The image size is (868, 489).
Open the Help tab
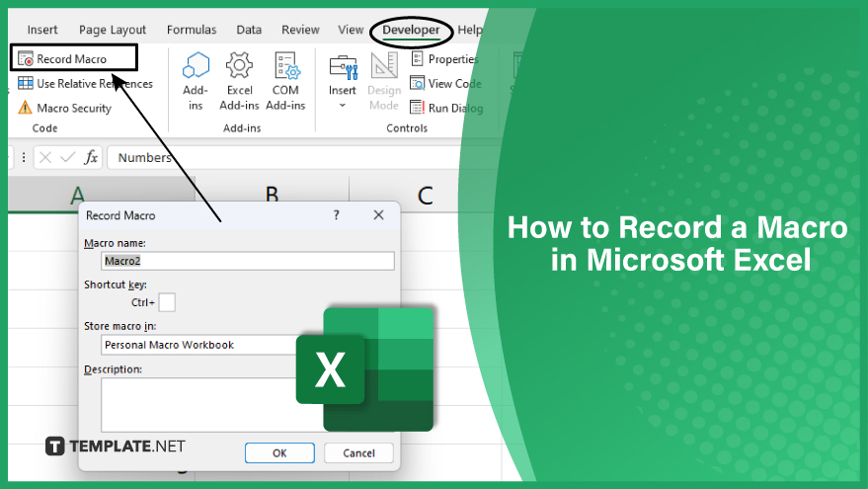469,30
